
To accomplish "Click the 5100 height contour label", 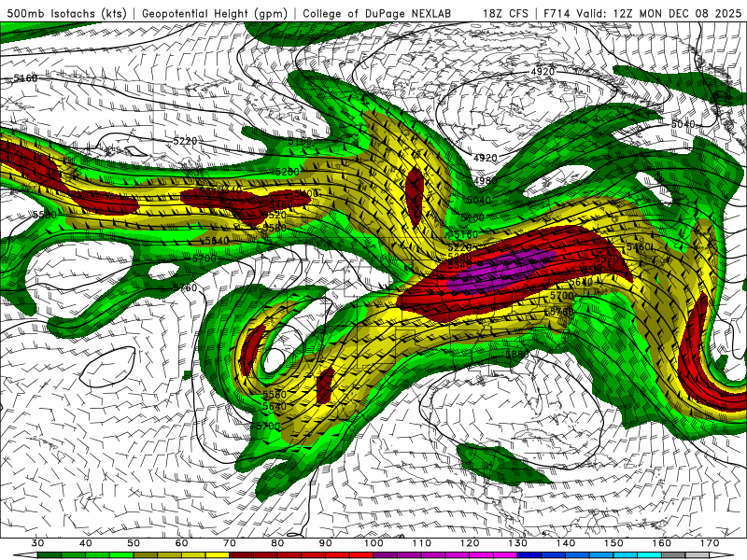I will pos(472,217).
